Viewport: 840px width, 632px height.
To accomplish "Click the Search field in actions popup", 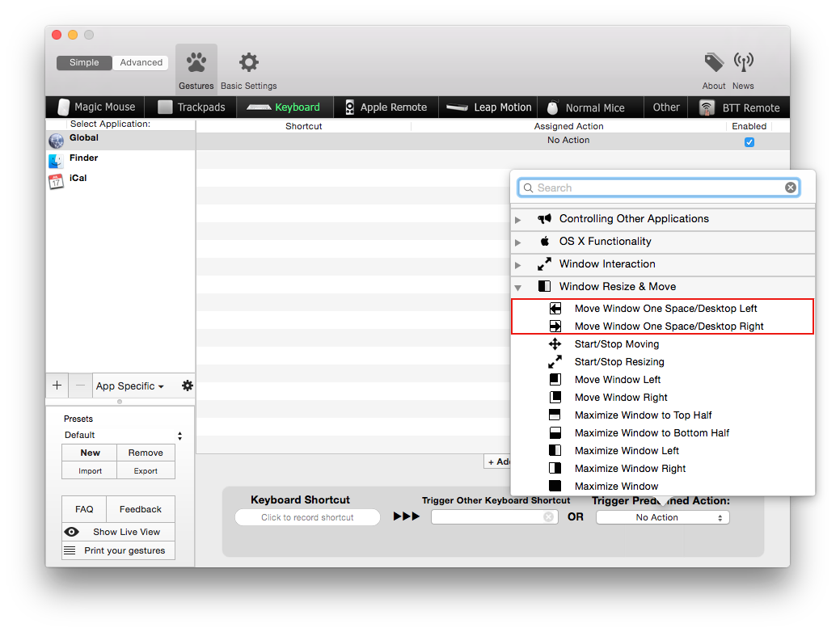I will coord(659,187).
